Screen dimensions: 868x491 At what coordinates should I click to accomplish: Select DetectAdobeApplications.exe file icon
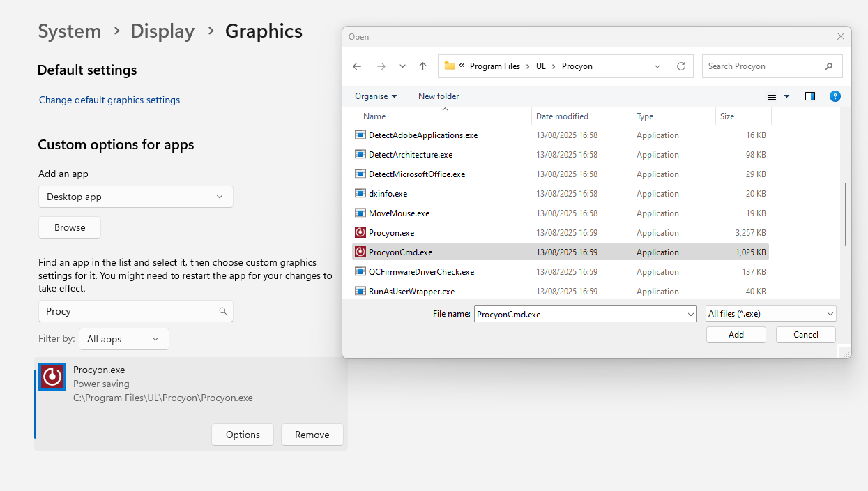360,135
